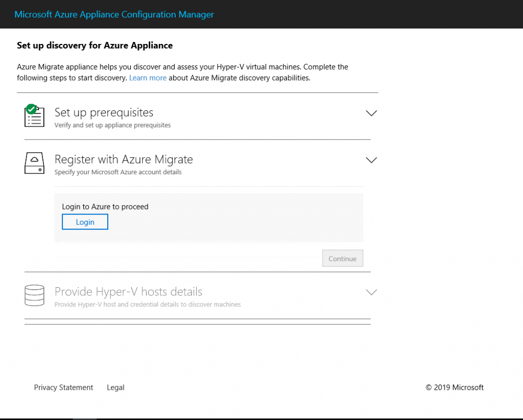Select the Provide Hyper-V hosts details heading
This screenshot has height=420, width=523.
[x=128, y=292]
